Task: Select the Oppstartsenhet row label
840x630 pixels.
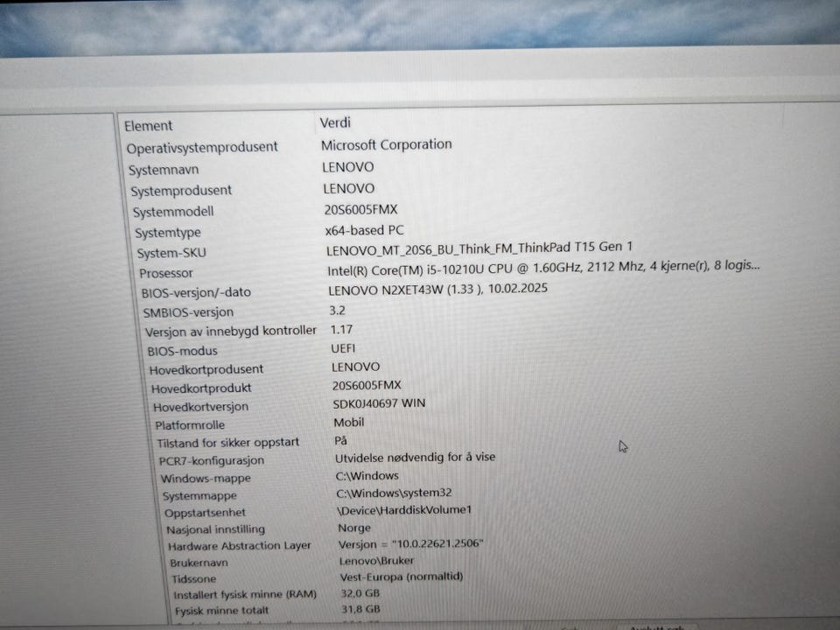Action: coord(205,513)
